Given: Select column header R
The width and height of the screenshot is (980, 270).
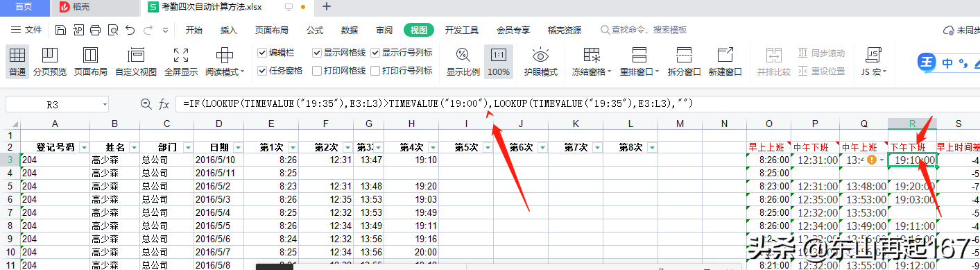Looking at the screenshot, I should tap(912, 123).
